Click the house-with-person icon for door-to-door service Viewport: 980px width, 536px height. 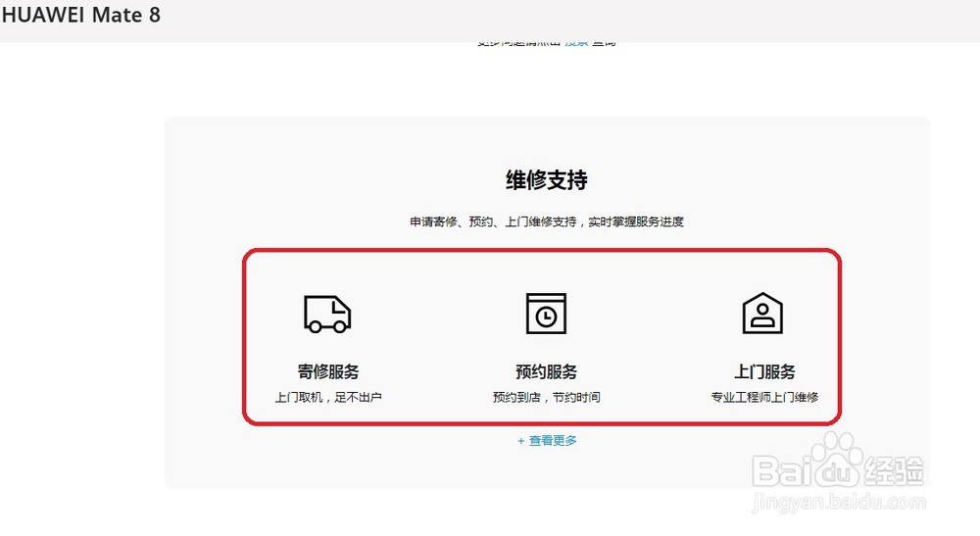click(x=762, y=313)
